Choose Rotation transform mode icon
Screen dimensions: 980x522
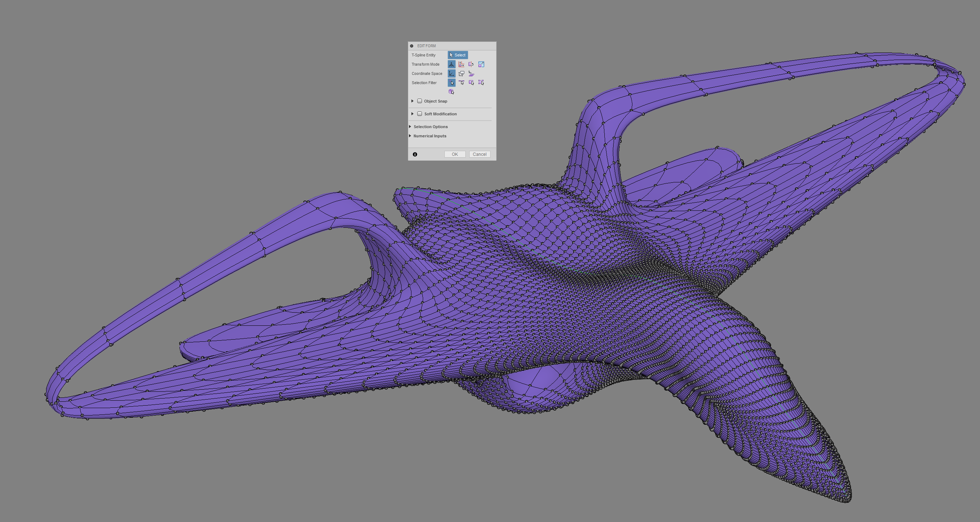471,64
